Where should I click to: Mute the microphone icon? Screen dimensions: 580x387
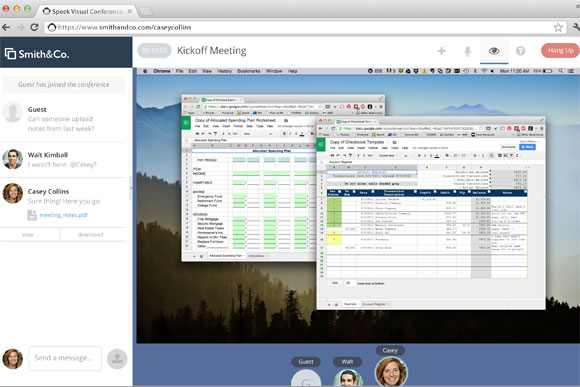point(468,51)
